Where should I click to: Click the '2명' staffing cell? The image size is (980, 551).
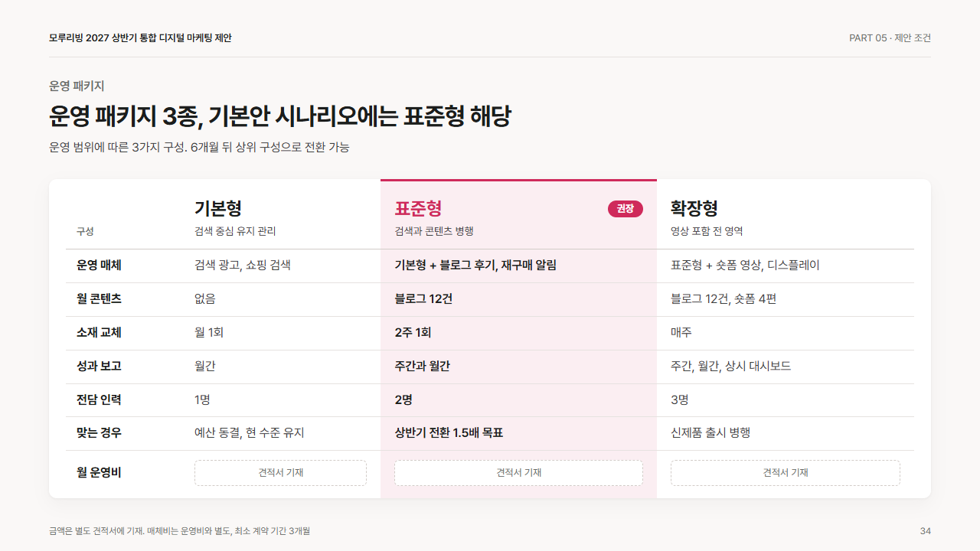coord(403,399)
